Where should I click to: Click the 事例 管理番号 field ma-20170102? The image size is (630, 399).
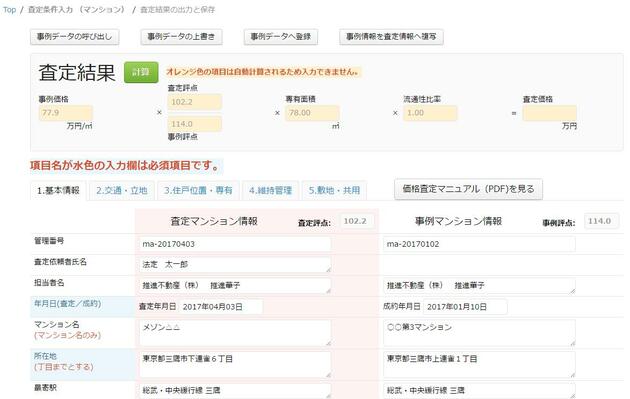coord(479,244)
